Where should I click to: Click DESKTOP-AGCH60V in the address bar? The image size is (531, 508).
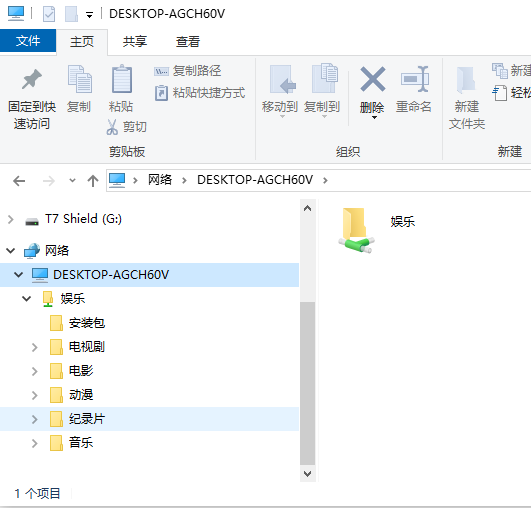click(x=255, y=180)
